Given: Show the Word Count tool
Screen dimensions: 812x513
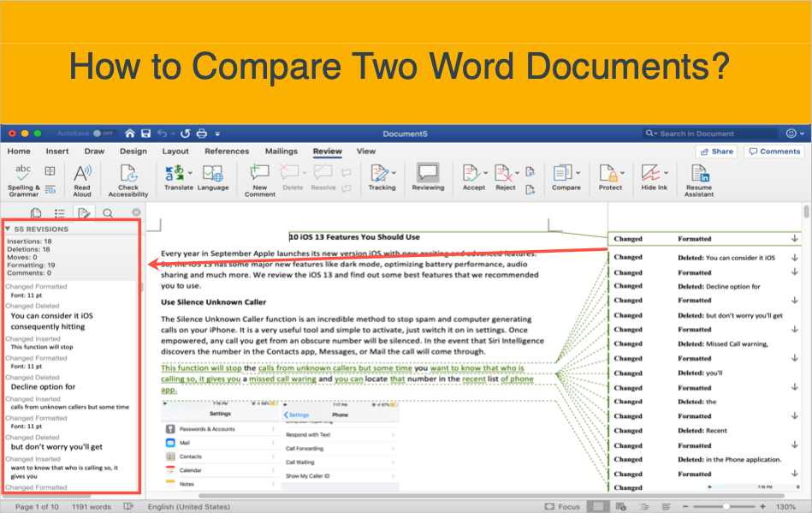Looking at the screenshot, I should click(x=50, y=189).
